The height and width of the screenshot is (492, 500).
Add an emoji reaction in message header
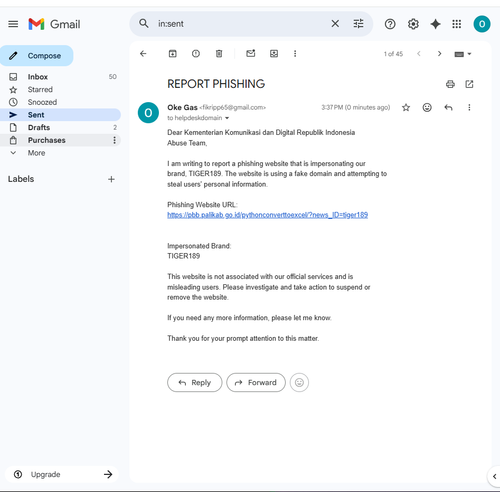427,107
